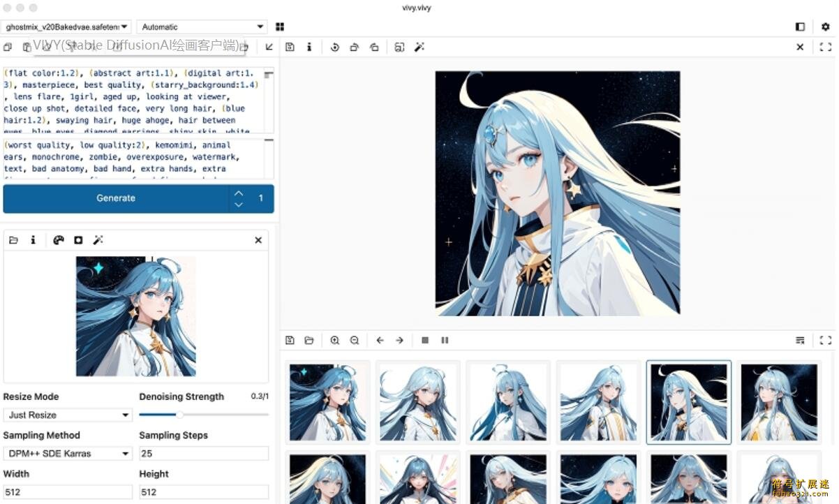Open the grid layout icon beside Automatic dropdown

[x=280, y=27]
